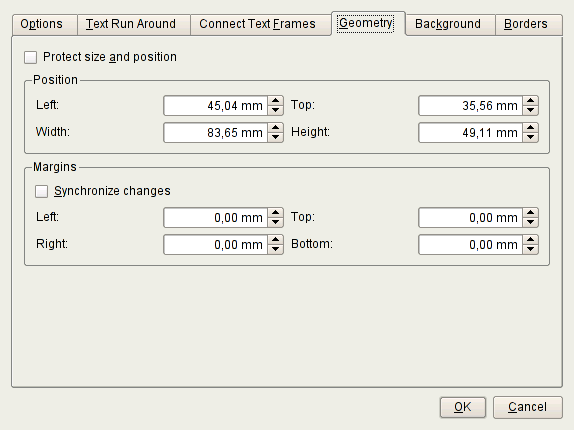Viewport: 574px width, 430px height.
Task: Open the Borders tab
Action: 526,24
